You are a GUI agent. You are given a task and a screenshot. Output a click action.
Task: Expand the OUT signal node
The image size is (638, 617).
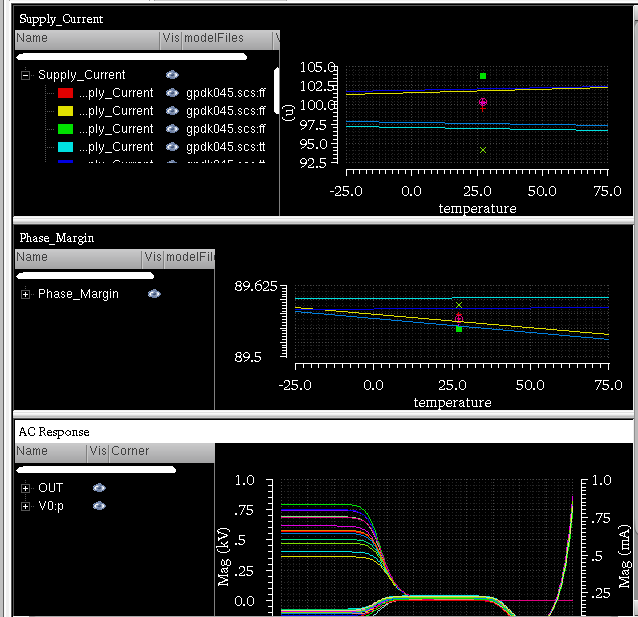point(25,488)
